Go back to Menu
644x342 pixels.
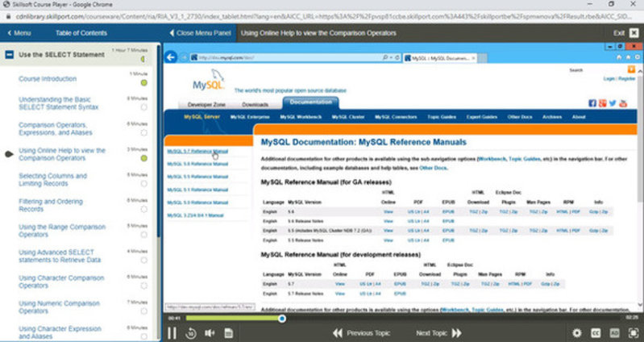(x=19, y=33)
